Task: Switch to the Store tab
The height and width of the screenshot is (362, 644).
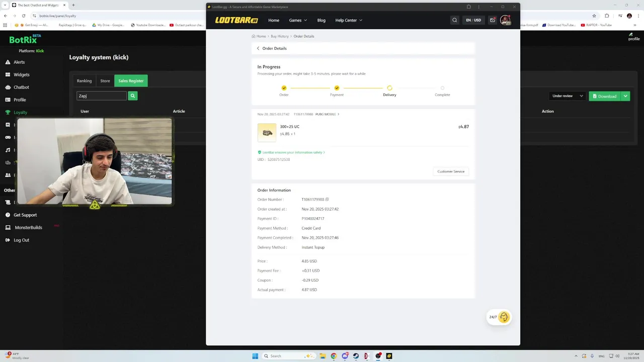Action: (x=105, y=80)
